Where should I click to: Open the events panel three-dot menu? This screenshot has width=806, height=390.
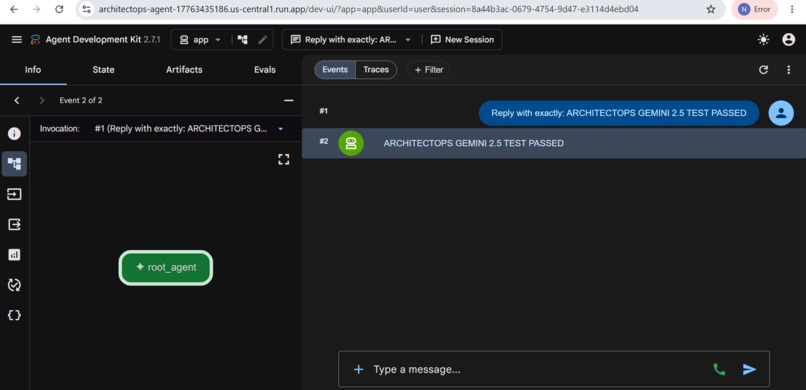point(789,70)
